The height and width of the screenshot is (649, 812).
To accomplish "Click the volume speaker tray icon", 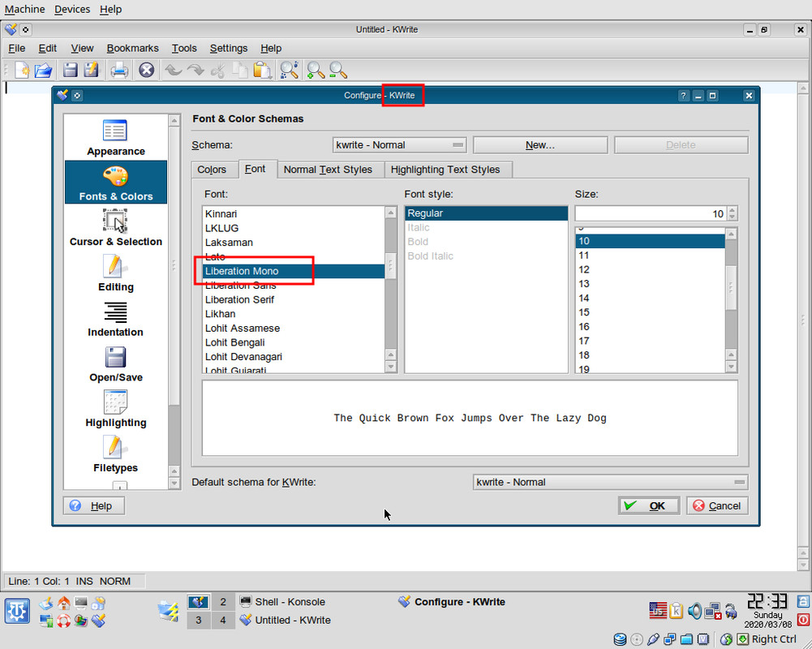I will tap(694, 611).
